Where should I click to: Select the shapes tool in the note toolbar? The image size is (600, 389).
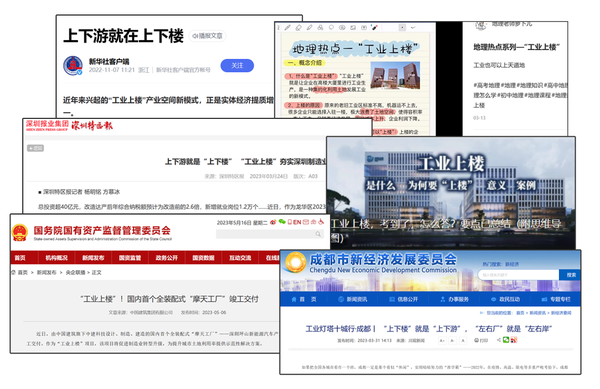[x=320, y=28]
